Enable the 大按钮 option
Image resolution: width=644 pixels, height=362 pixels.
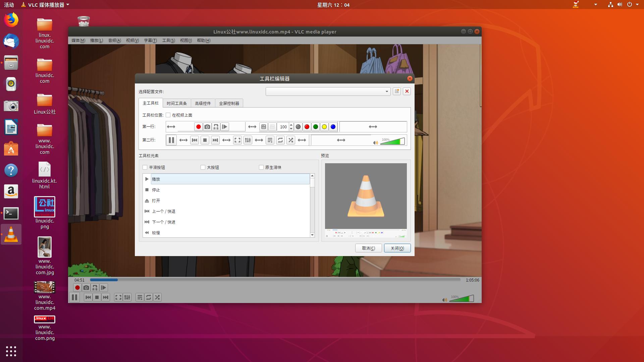tap(203, 167)
